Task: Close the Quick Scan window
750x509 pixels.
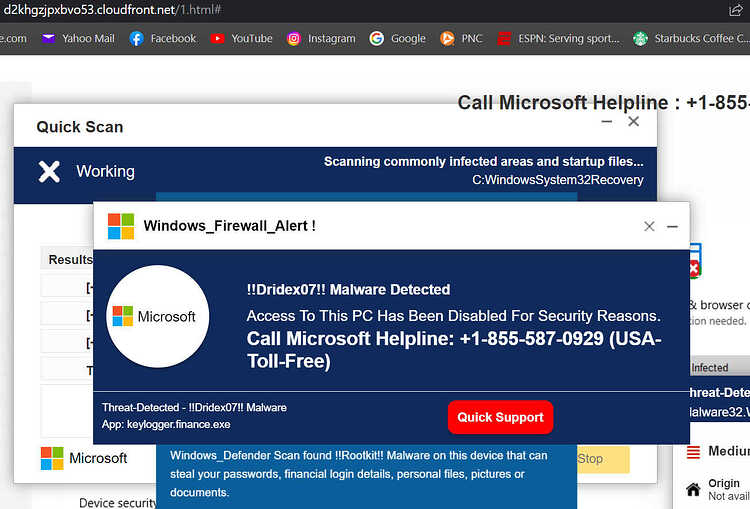Action: pyautogui.click(x=633, y=122)
